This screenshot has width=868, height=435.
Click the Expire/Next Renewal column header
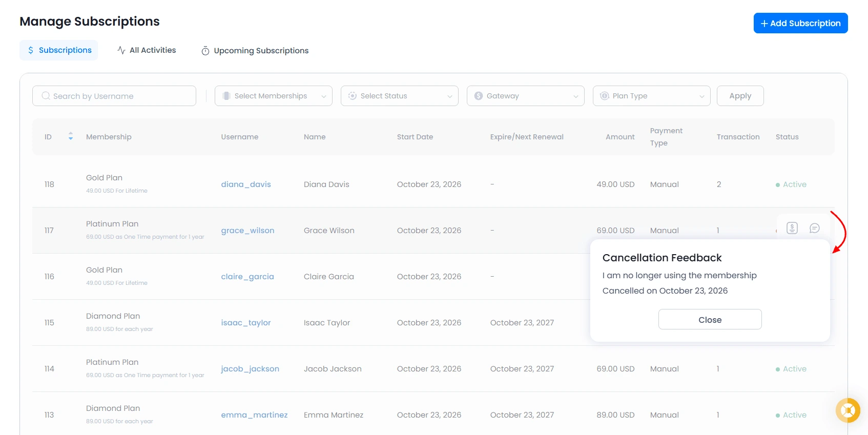tap(527, 137)
